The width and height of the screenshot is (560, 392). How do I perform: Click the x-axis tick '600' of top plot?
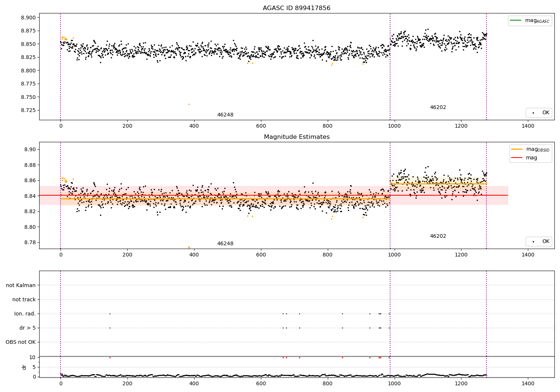tap(261, 126)
